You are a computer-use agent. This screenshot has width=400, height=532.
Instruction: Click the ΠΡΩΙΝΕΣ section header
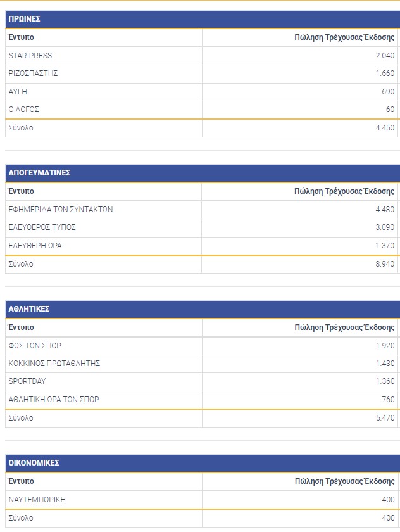tap(25, 19)
